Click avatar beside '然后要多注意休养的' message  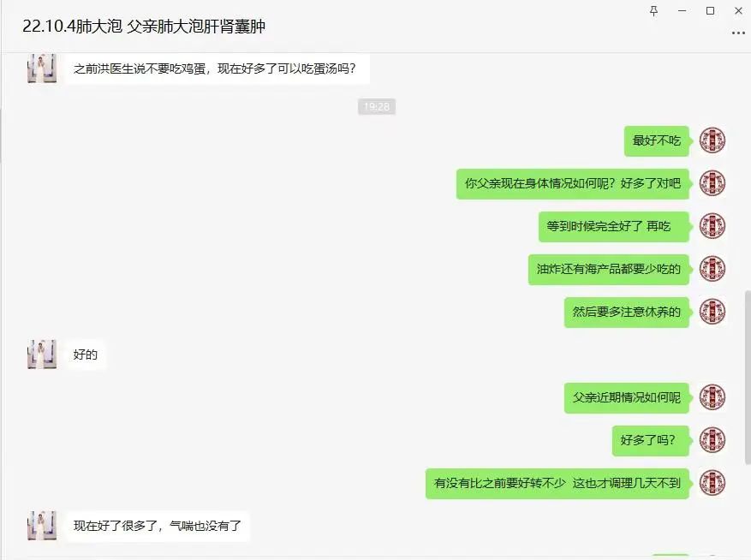712,312
